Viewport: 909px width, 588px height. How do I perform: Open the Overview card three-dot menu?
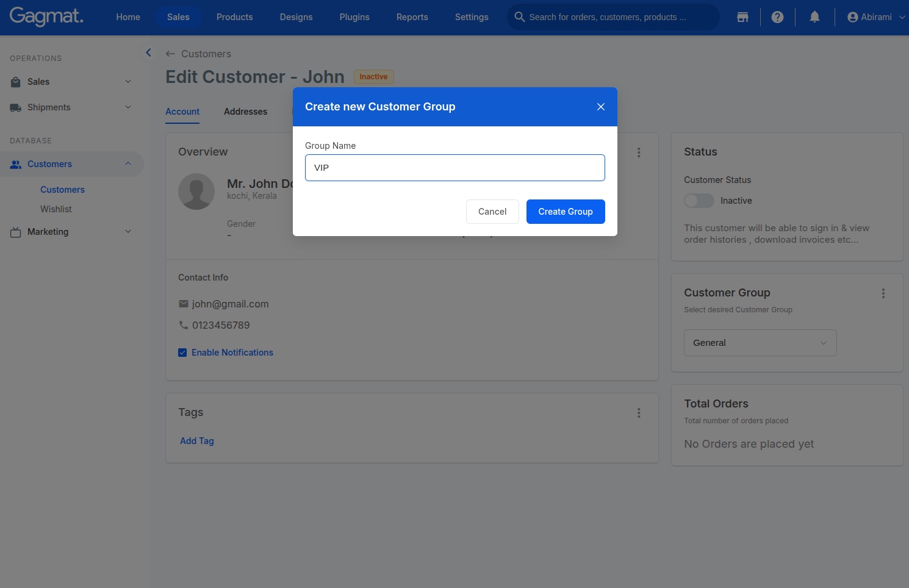click(639, 152)
